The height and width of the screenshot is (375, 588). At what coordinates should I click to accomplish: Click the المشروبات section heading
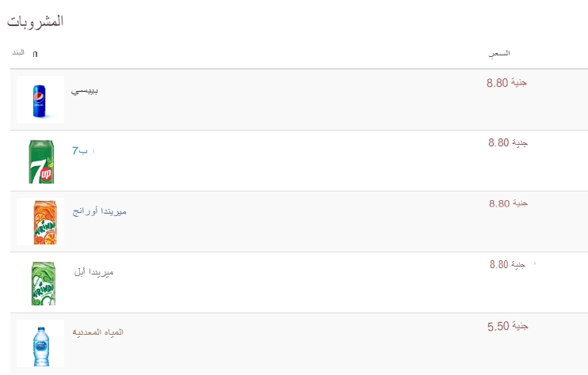(x=36, y=21)
